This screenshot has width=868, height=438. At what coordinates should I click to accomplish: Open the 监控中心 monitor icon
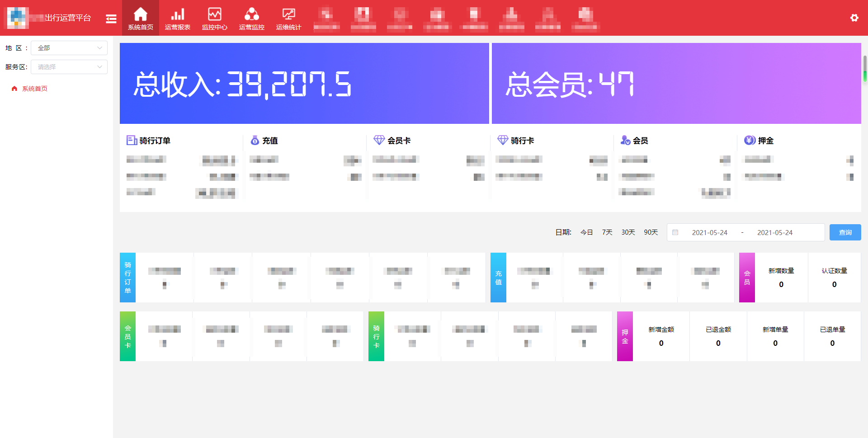pos(214,14)
